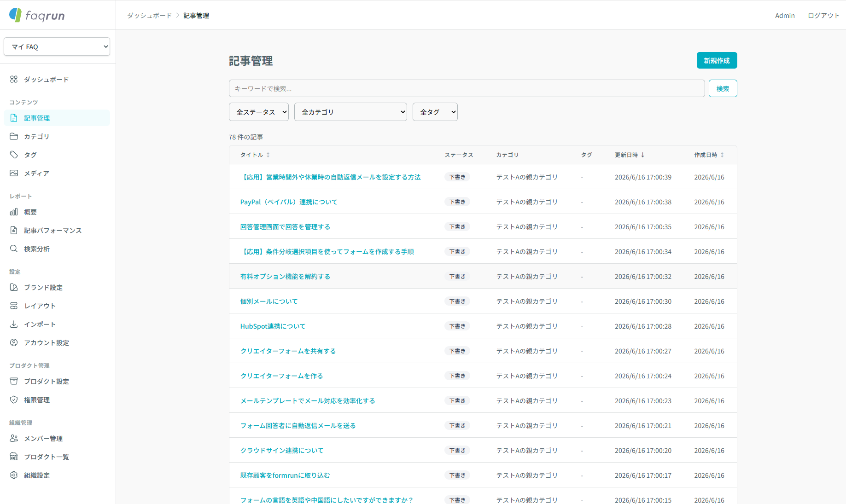The image size is (846, 504).
Task: Open article メールテンプレートでメール対応を効率化する
Action: click(x=308, y=400)
